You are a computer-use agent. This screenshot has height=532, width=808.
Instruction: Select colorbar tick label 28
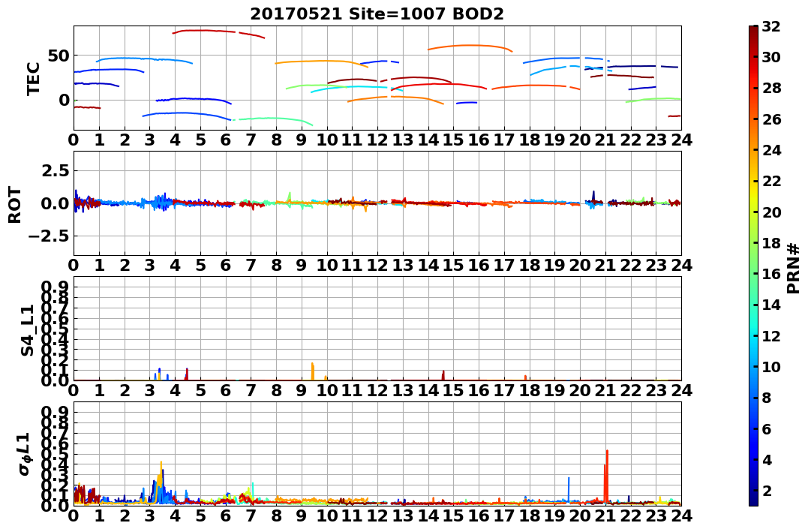click(x=771, y=88)
